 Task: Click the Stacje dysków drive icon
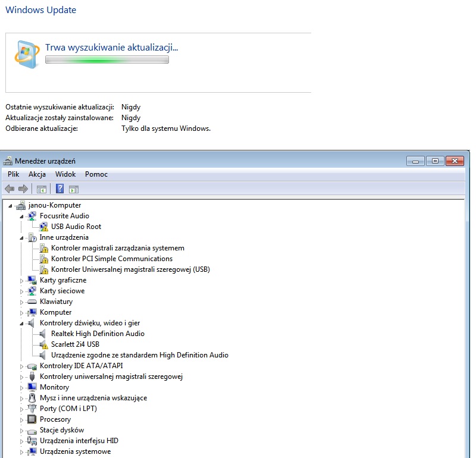32,431
